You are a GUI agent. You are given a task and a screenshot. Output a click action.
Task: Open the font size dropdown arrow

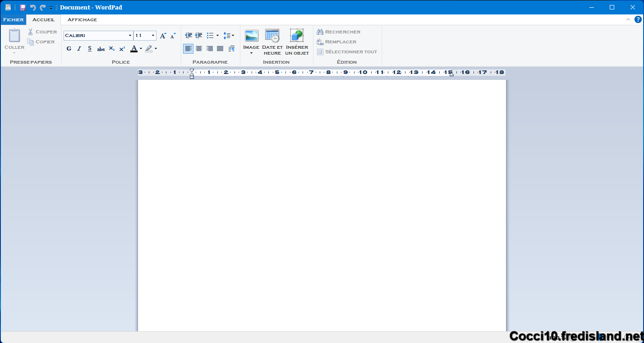(153, 36)
